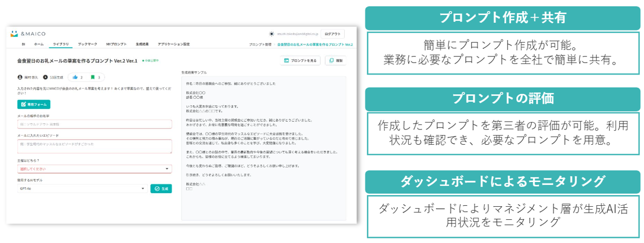This screenshot has width=644, height=243.
Task: Select the ホーム tab
Action: [39, 44]
